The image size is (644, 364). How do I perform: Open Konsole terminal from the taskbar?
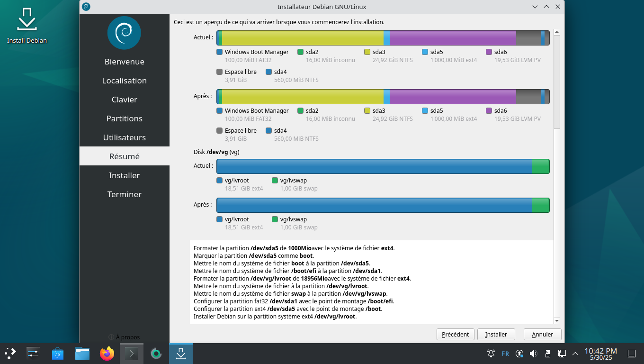click(132, 353)
